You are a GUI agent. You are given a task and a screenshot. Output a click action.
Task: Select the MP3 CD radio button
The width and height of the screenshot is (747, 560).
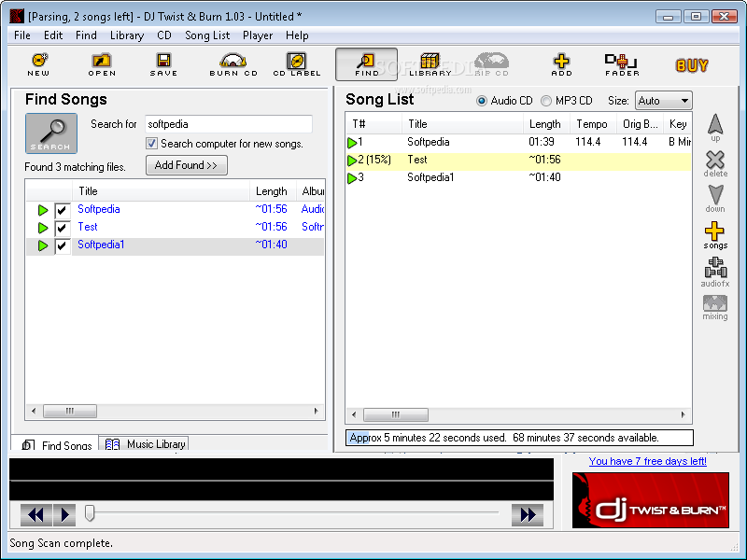(x=546, y=101)
